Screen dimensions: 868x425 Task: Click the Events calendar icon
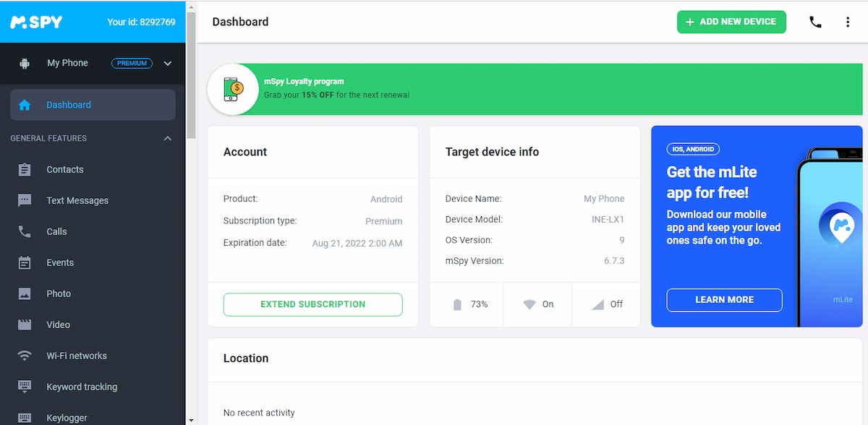25,262
